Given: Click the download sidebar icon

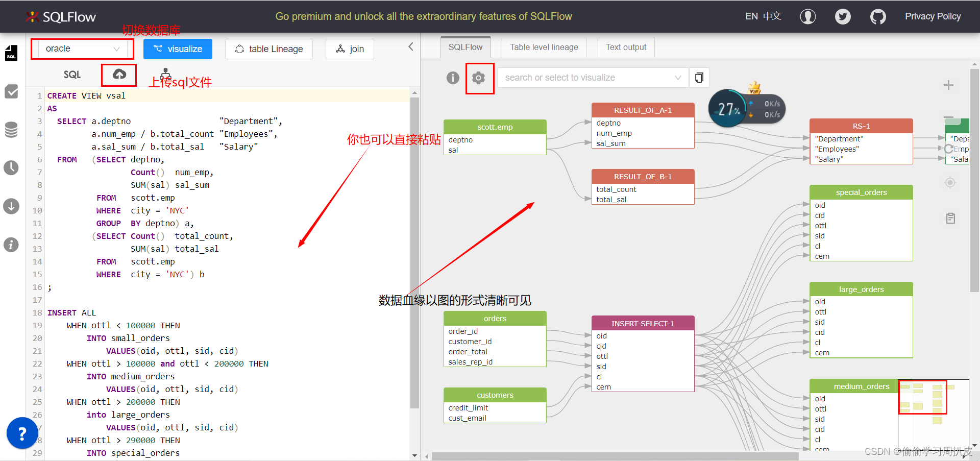Looking at the screenshot, I should 11,206.
